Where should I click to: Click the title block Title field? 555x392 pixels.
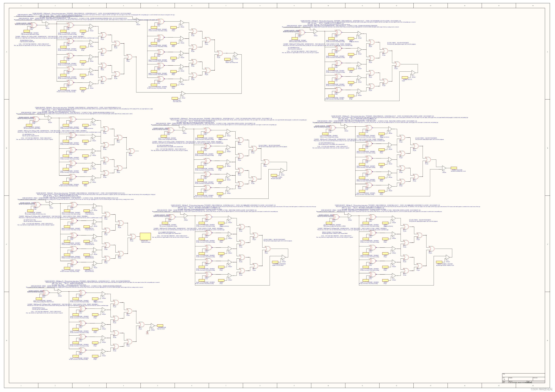click(x=523, y=375)
